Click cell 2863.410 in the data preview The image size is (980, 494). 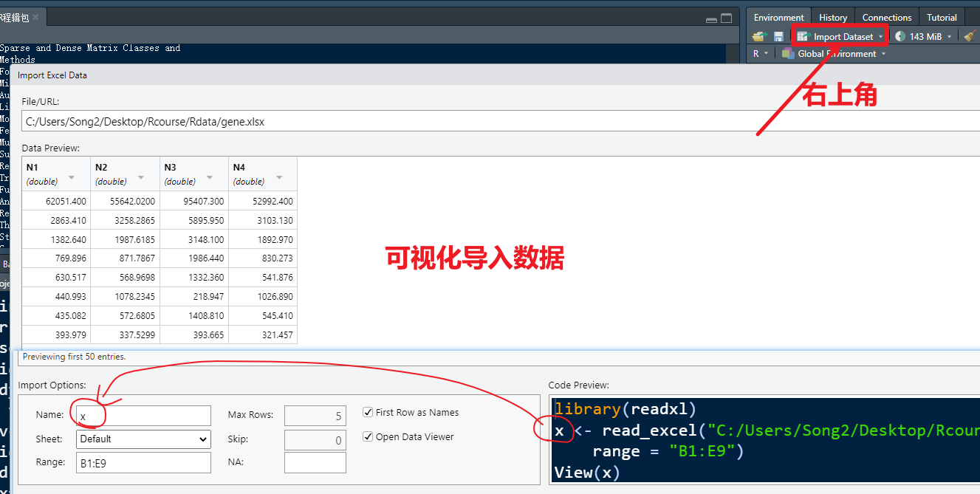pyautogui.click(x=56, y=220)
